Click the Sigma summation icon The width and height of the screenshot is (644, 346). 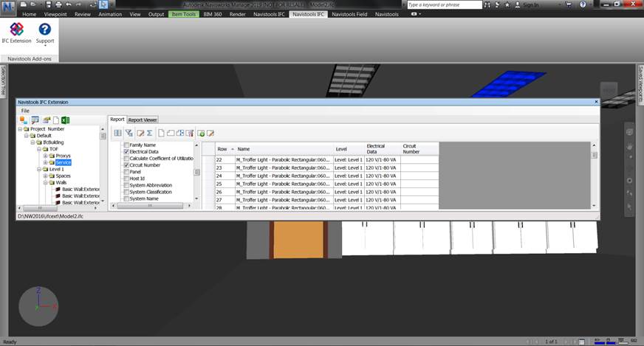pyautogui.click(x=149, y=133)
